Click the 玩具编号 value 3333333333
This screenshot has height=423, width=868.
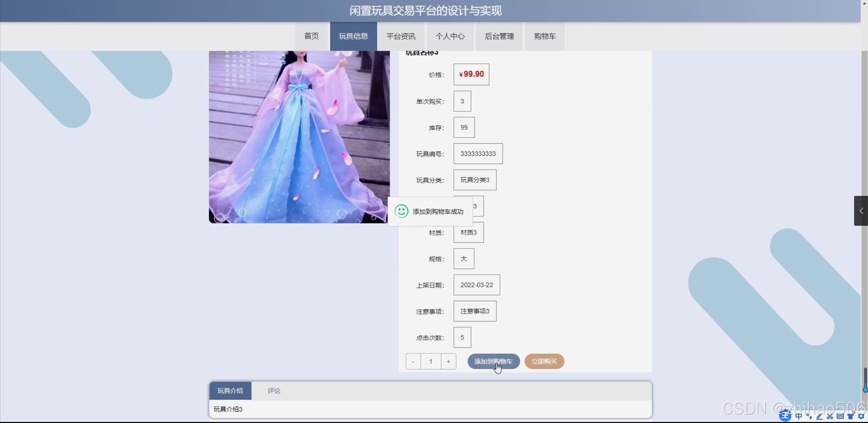click(478, 154)
